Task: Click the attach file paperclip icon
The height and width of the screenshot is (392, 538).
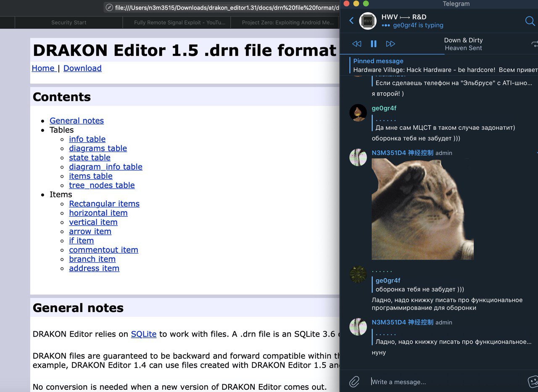Action: coord(354,381)
